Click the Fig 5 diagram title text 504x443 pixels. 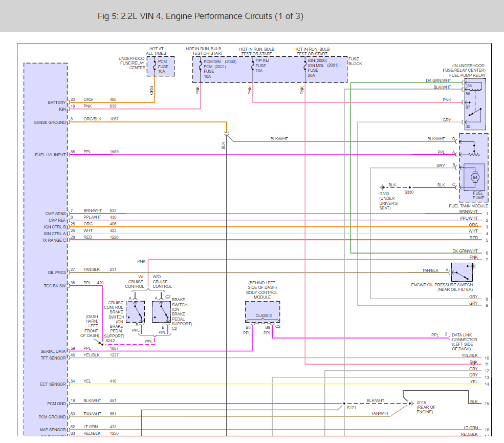tap(200, 16)
